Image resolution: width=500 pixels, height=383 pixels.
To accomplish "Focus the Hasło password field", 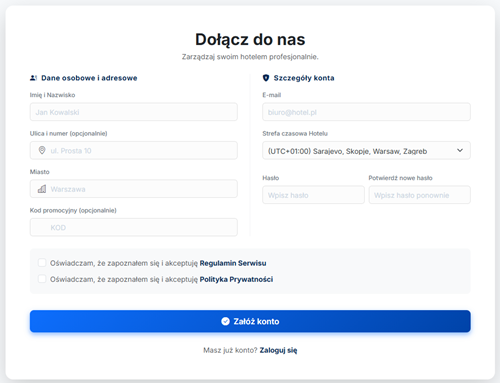I will (313, 195).
